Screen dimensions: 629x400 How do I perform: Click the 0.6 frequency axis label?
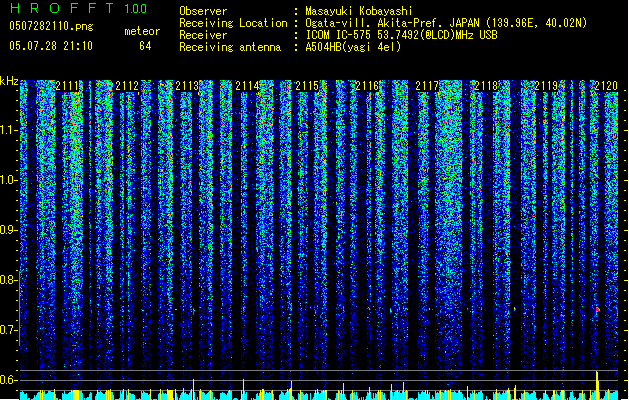coord(8,380)
